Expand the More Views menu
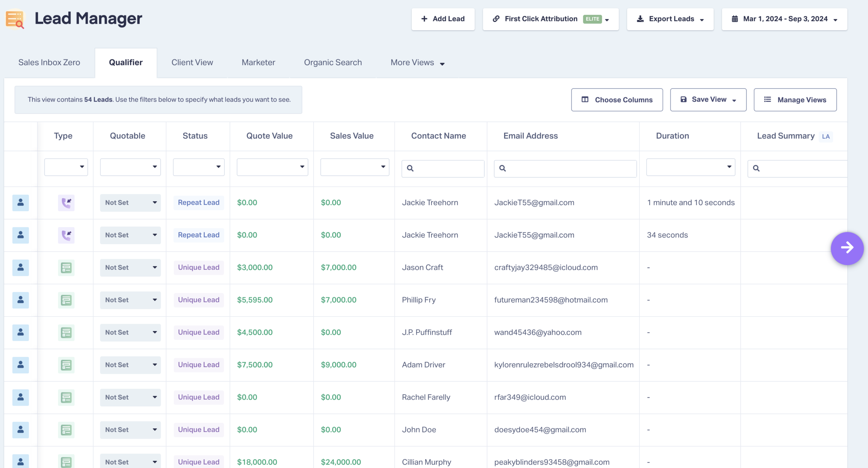Viewport: 868px width, 468px height. [x=417, y=63]
